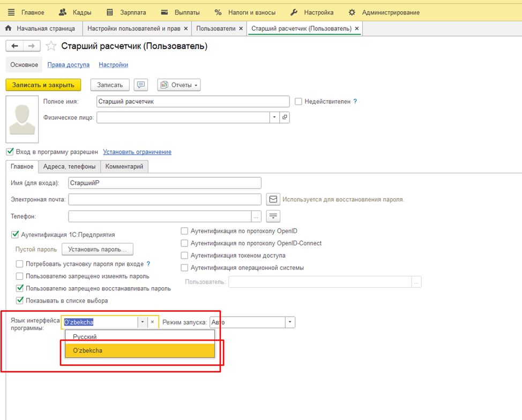
Task: Open the Отчеты dropdown button
Action: pyautogui.click(x=179, y=85)
